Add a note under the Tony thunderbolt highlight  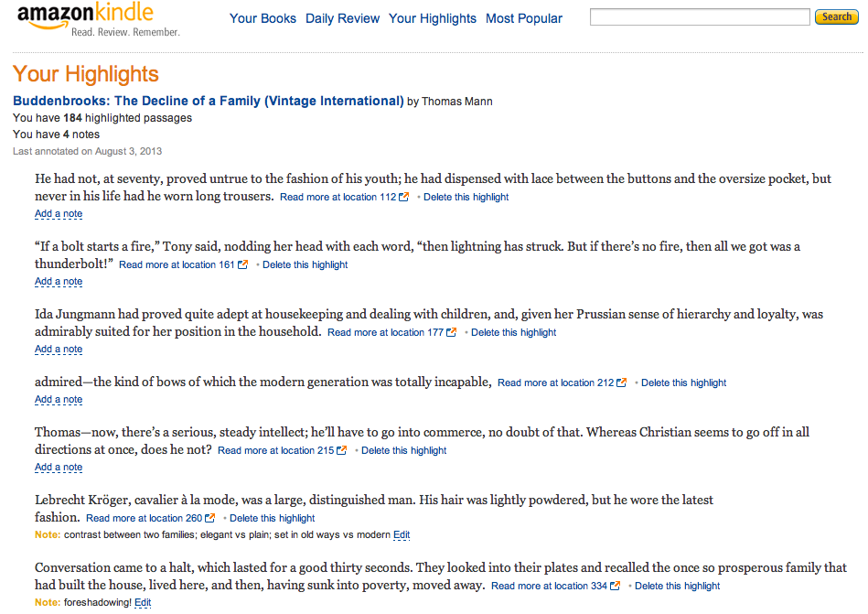[59, 282]
